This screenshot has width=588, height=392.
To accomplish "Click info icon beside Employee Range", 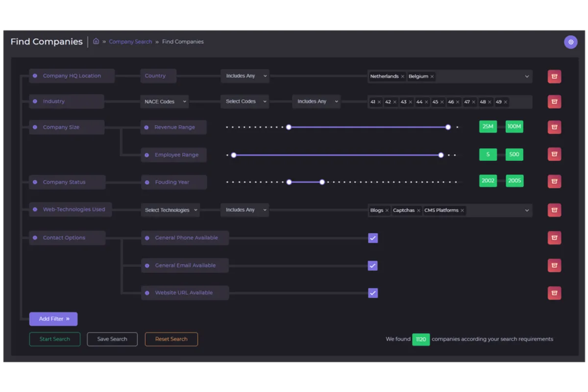I will [x=147, y=155].
